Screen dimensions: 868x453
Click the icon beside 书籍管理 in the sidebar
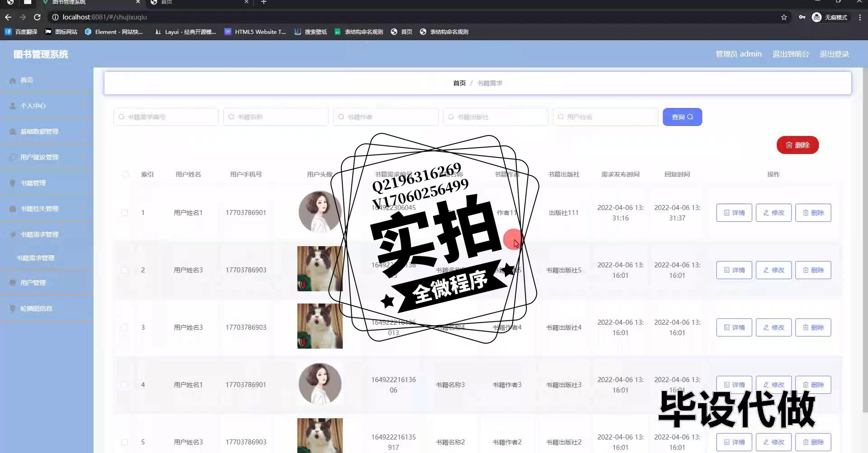13,183
